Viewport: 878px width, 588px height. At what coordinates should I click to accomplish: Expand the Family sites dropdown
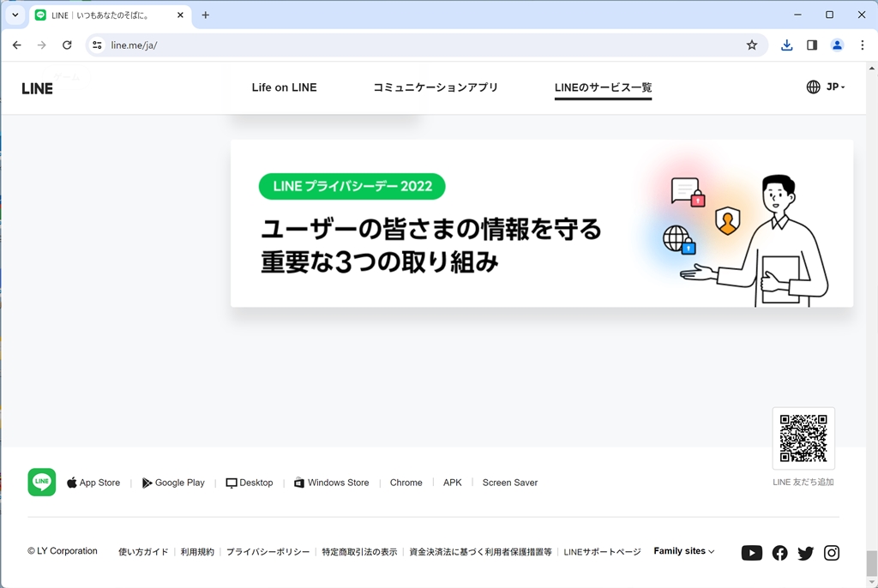683,551
